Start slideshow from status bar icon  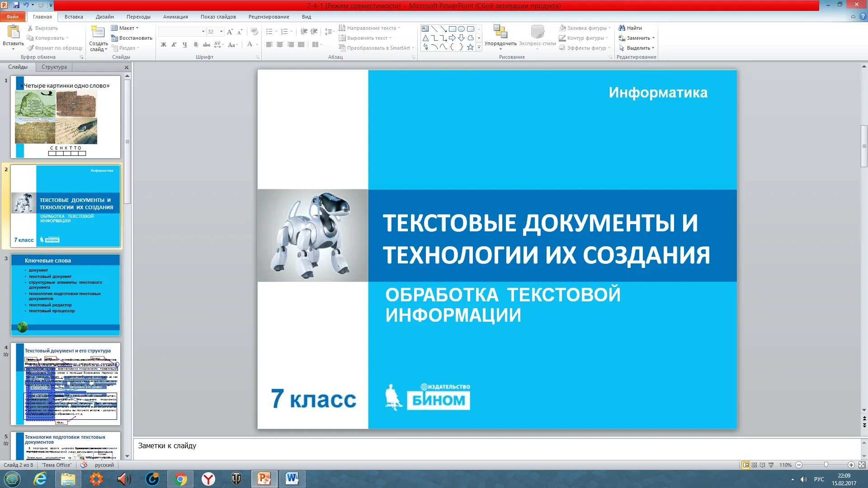pos(771,465)
